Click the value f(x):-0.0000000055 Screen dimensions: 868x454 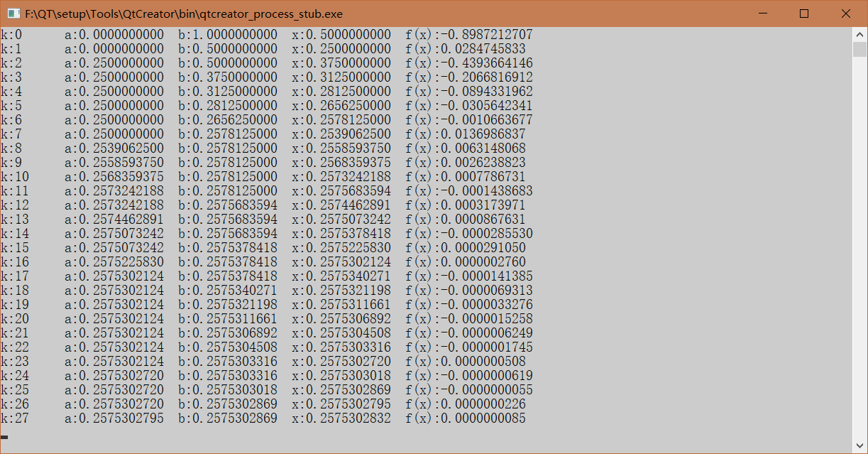pos(469,390)
